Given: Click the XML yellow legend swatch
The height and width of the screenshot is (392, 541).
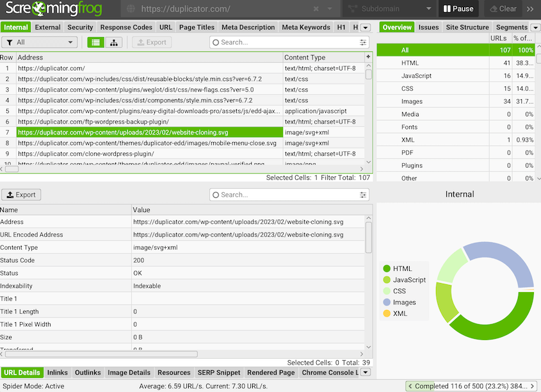Looking at the screenshot, I should [387, 313].
